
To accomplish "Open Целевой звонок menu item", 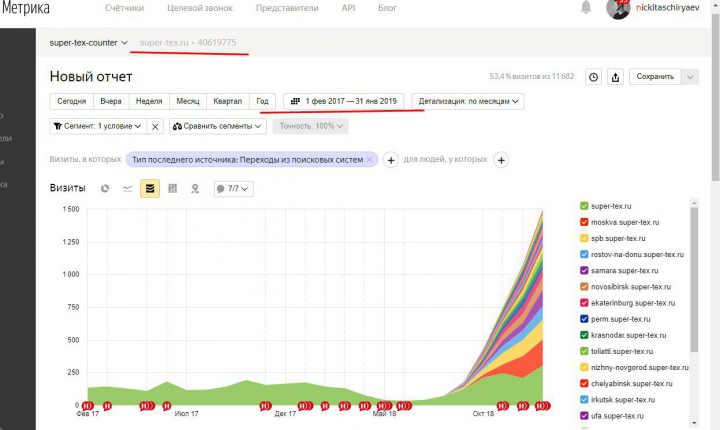I will pos(200,8).
